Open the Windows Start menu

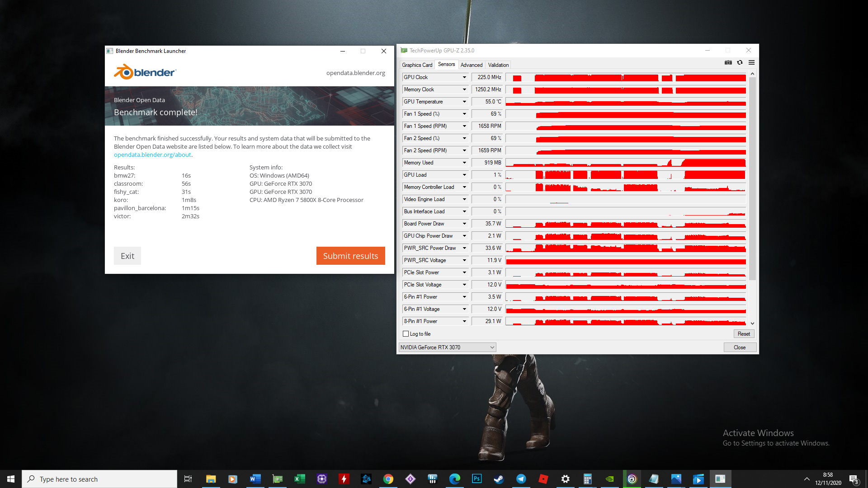coord(11,479)
